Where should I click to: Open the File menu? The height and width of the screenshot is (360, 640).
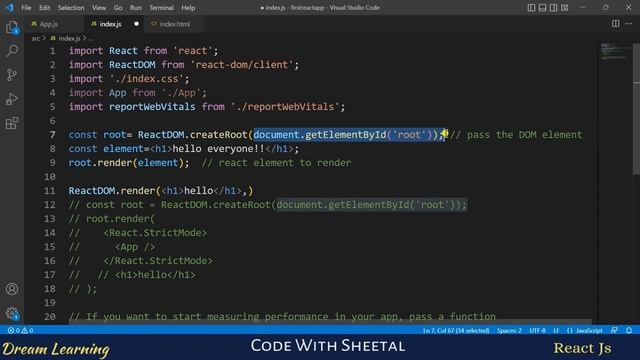pyautogui.click(x=26, y=7)
